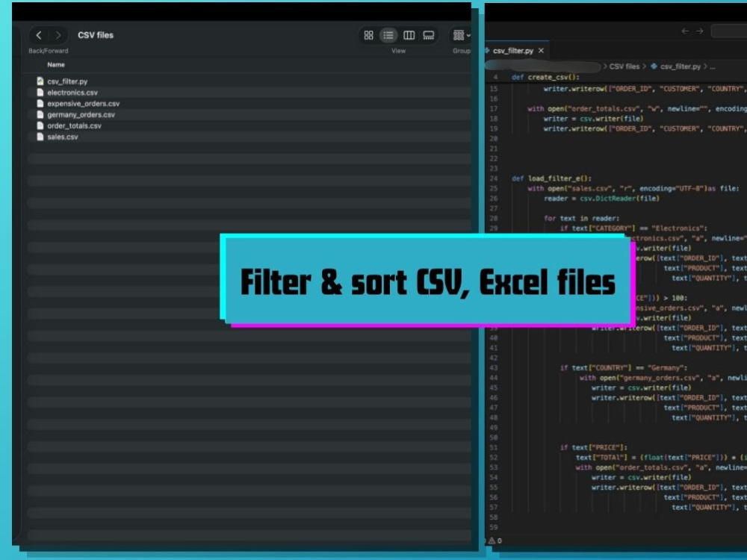The image size is (747, 560).
Task: Click the sticky create_csv function header
Action: point(545,77)
